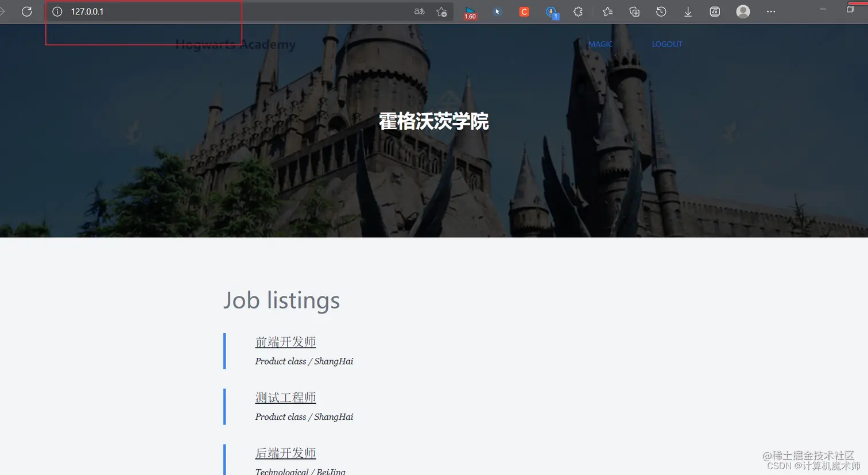Open the browser Translate tool

click(x=419, y=11)
